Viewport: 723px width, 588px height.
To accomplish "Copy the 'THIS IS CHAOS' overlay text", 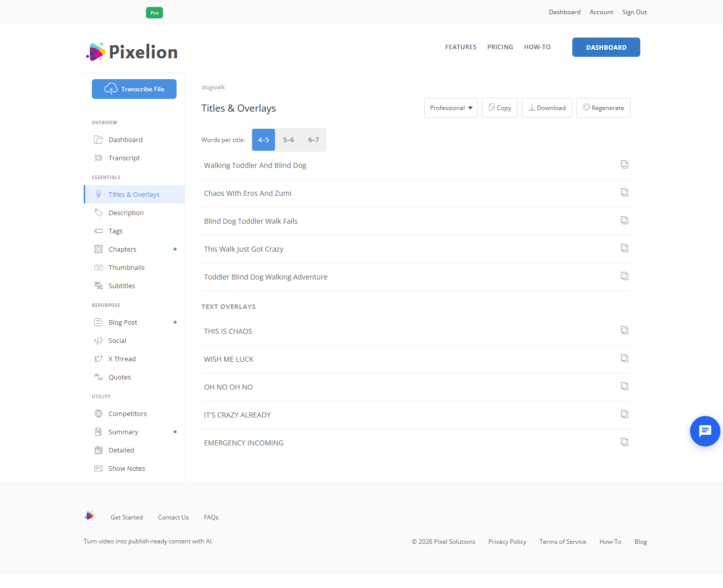I will [625, 330].
